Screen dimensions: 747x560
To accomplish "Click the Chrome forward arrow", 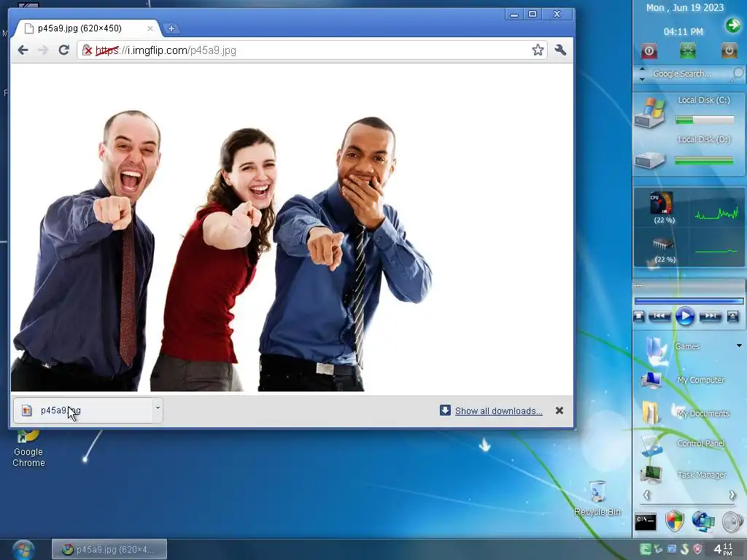I will point(43,50).
